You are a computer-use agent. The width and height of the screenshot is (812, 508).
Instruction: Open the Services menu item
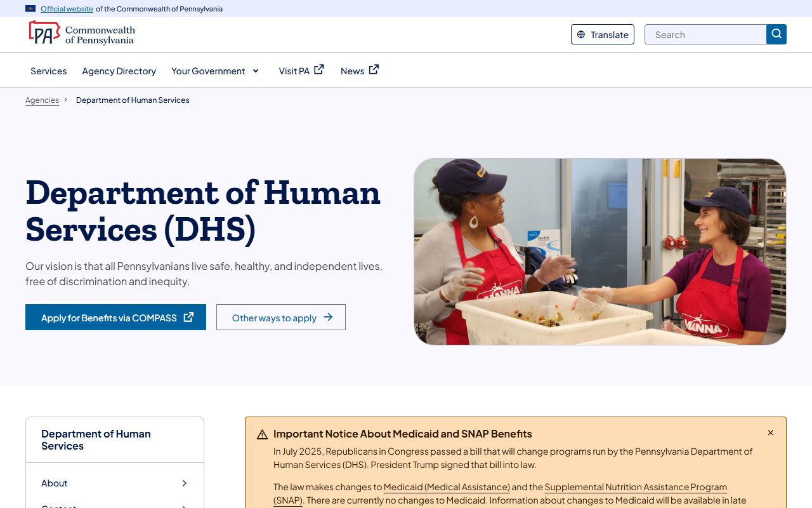[49, 71]
